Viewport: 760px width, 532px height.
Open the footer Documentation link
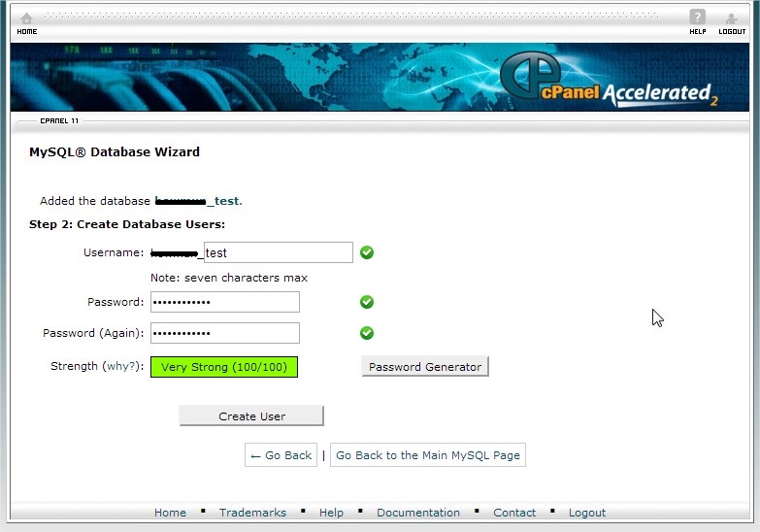click(x=418, y=513)
